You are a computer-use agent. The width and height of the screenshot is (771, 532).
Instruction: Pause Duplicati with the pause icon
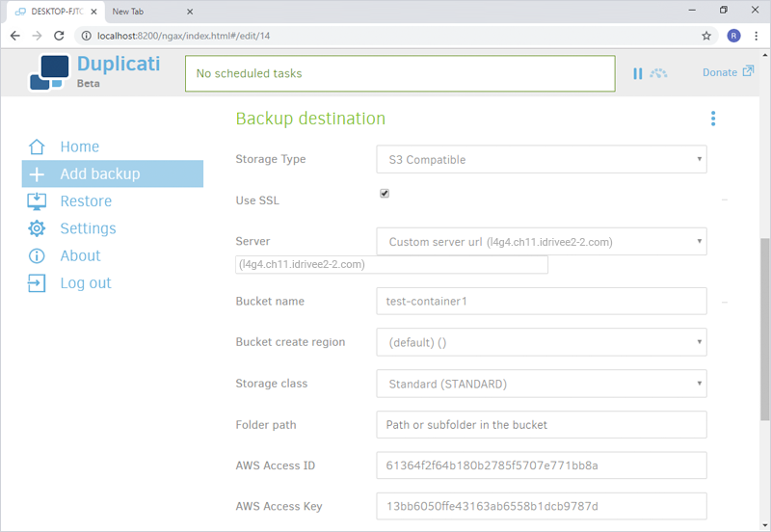click(x=638, y=74)
